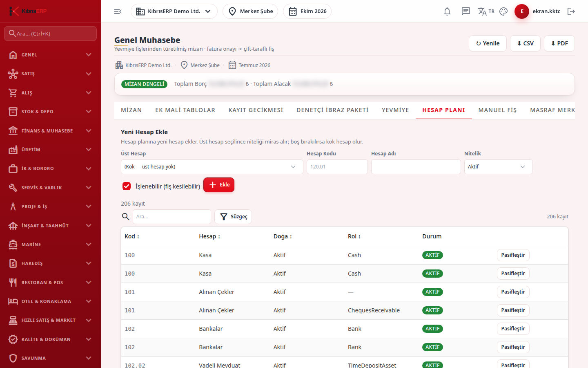The height and width of the screenshot is (368, 588).
Task: Open the Stok & Depo box icon
Action: (13, 112)
